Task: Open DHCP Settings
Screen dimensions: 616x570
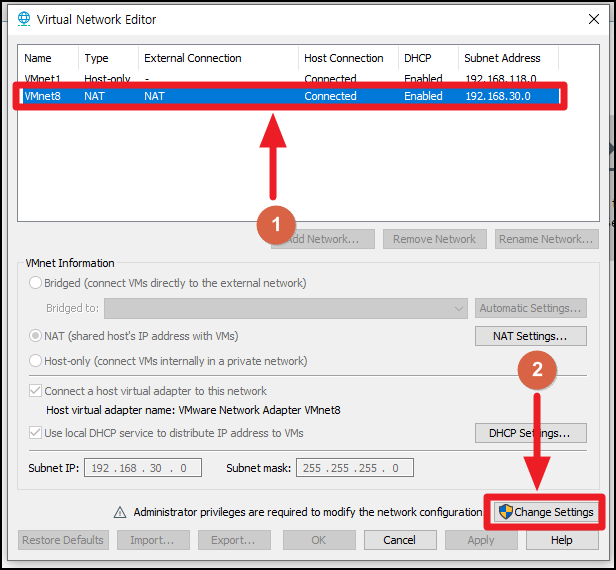Action: 531,433
